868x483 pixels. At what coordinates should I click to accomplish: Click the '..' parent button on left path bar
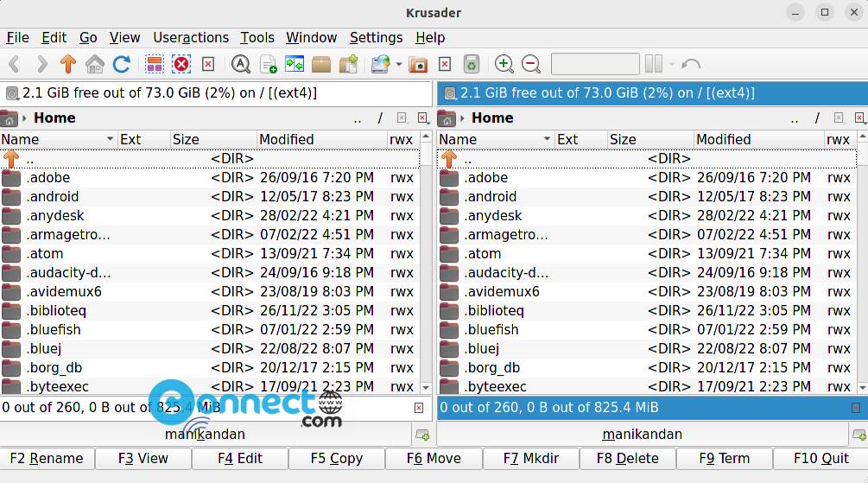tap(358, 118)
